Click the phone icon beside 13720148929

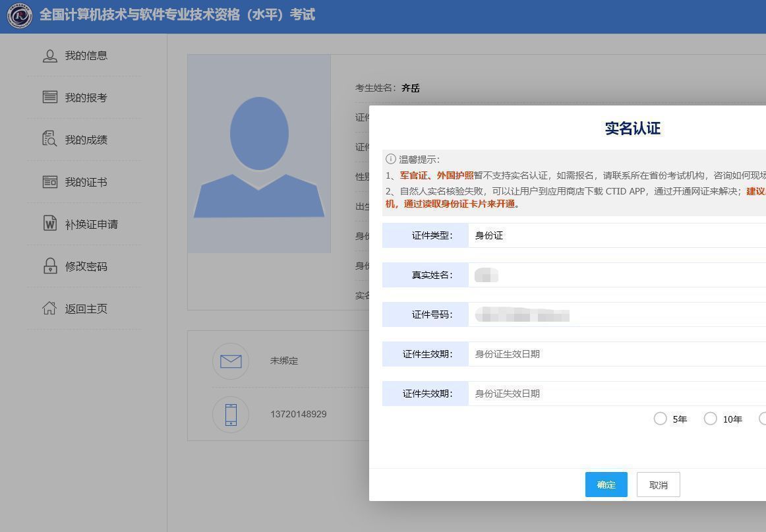[230, 414]
